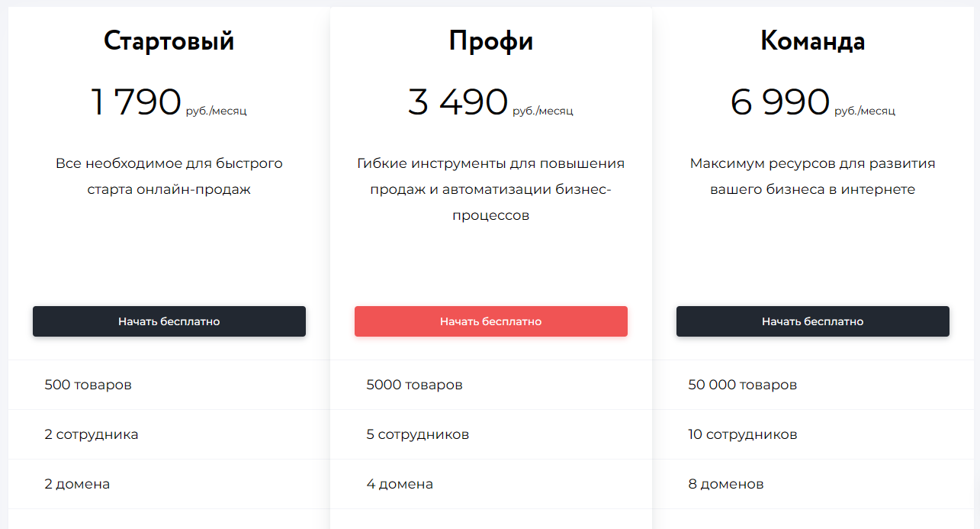Click the Стартовый description about онлайн-продаж
The height and width of the screenshot is (529, 980).
coord(169,176)
